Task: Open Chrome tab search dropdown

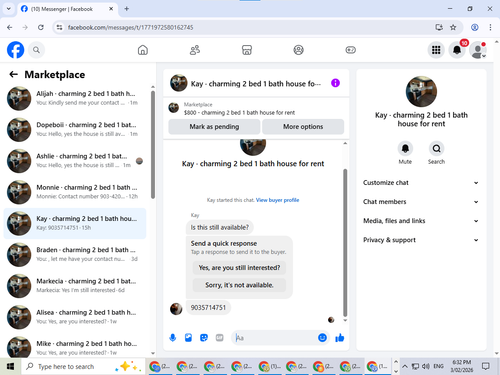Action: click(9, 9)
